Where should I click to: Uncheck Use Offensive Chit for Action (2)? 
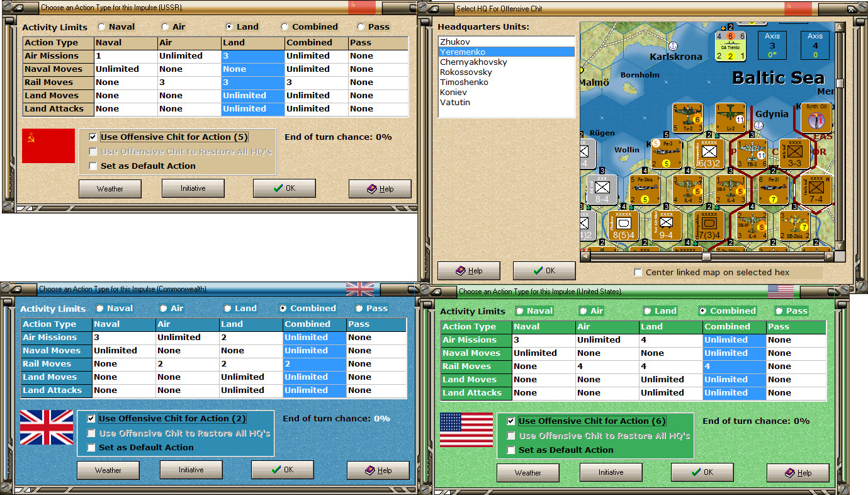[91, 419]
